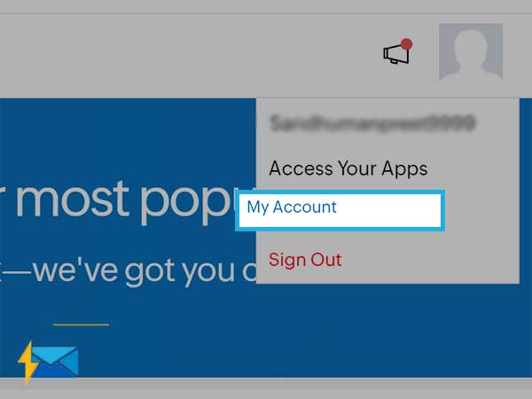Viewport: 532px width, 399px height.
Task: Click the yellow lightning bolt icon
Action: click(28, 362)
